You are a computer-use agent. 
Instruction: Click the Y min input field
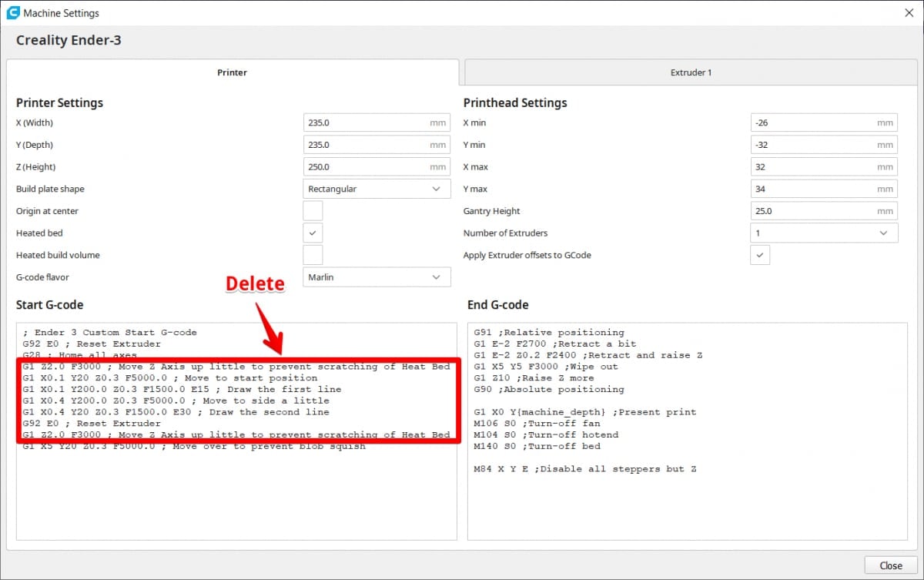pos(824,145)
